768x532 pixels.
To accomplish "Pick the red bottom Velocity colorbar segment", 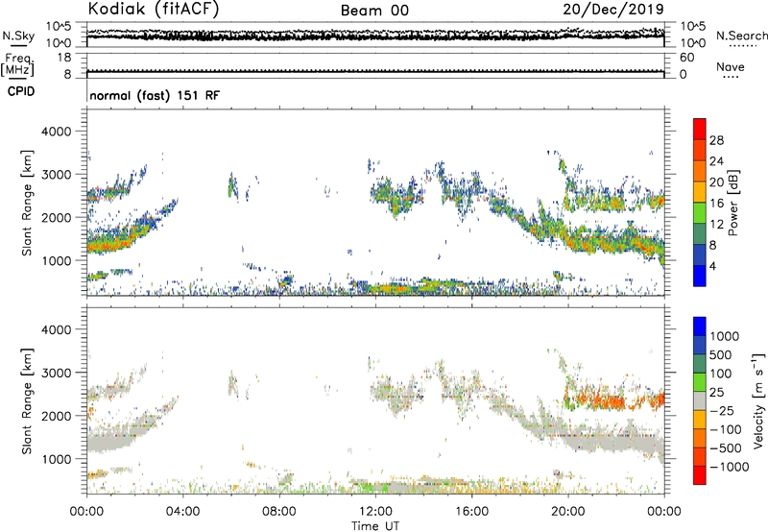I will [700, 475].
